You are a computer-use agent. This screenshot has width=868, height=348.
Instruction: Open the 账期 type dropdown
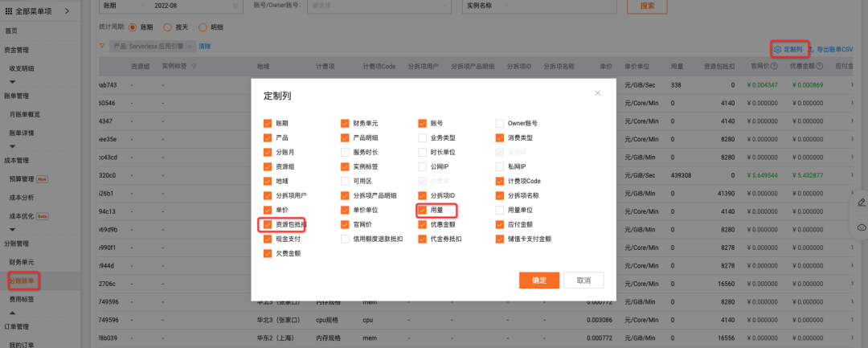(x=123, y=5)
